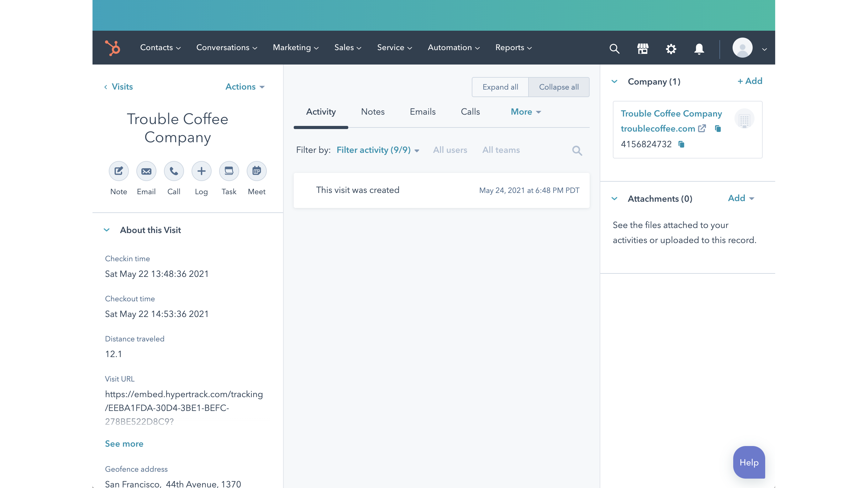Open the Contacts menu
The height and width of the screenshot is (488, 868).
(160, 48)
